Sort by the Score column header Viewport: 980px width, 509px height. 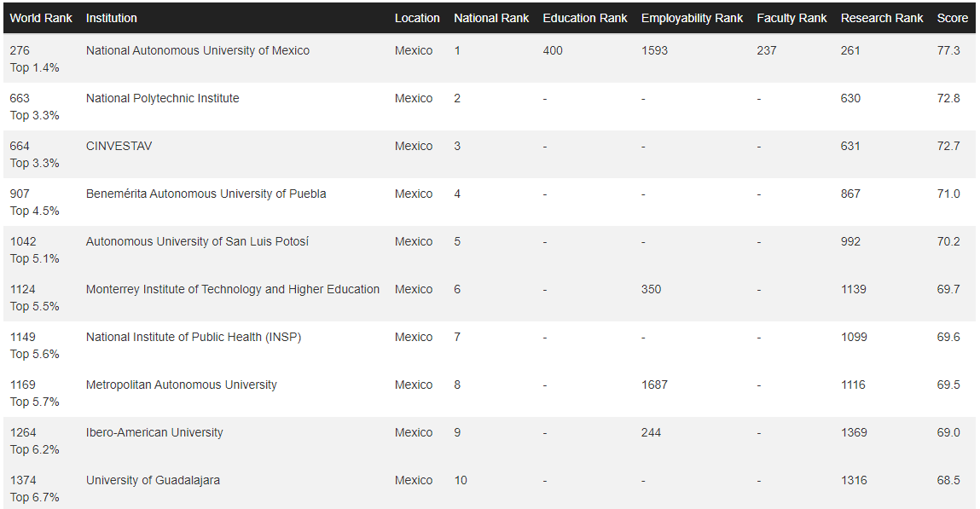pos(953,18)
